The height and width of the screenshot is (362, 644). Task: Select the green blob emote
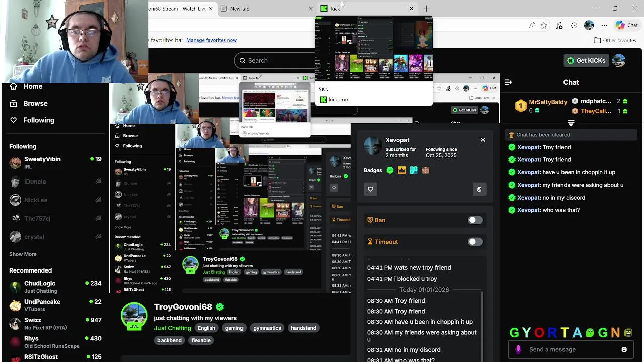589,333
